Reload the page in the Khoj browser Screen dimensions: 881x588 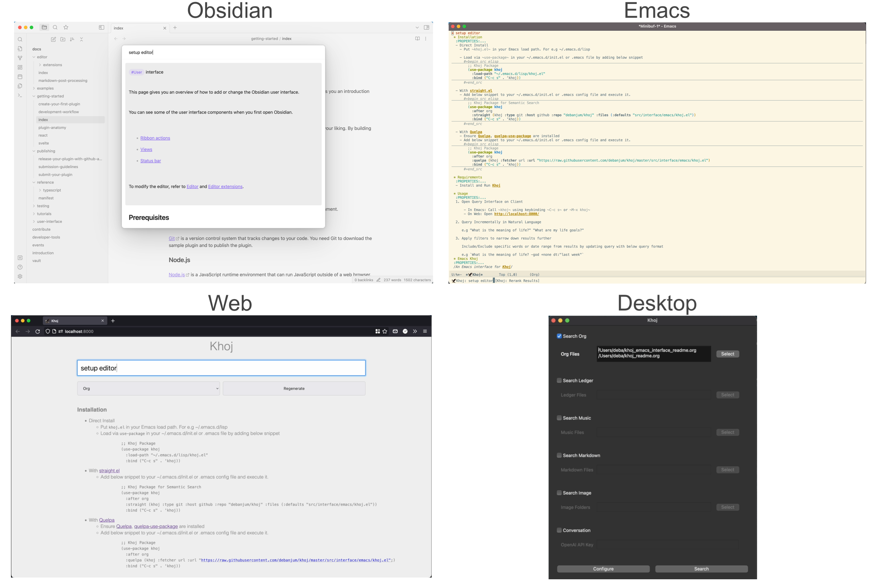[37, 331]
